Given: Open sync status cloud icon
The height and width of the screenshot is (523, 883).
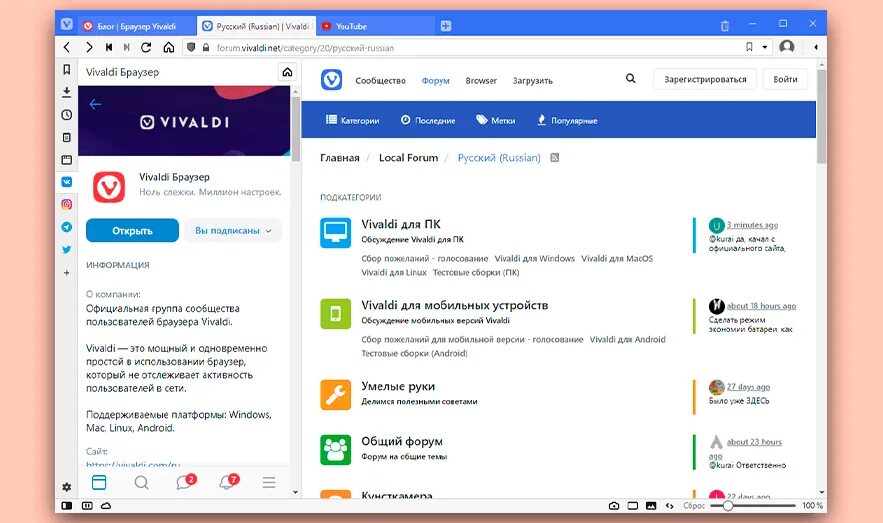Looking at the screenshot, I should click(x=106, y=506).
